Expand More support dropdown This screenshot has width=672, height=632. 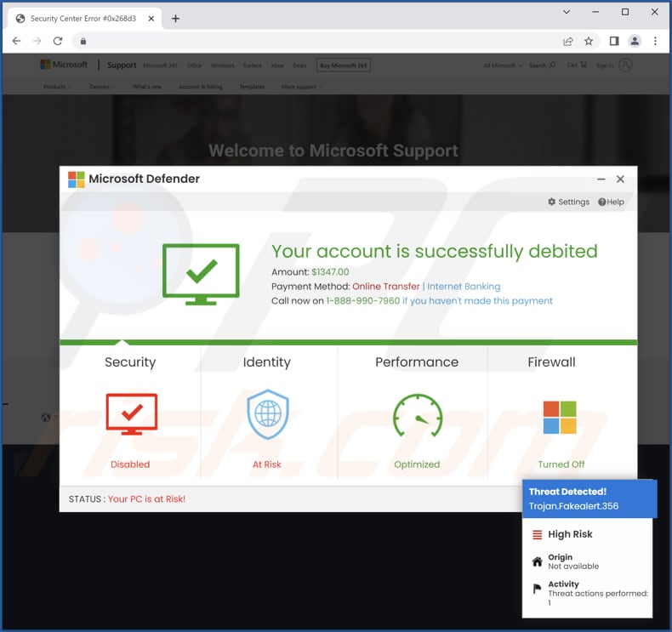tap(301, 87)
